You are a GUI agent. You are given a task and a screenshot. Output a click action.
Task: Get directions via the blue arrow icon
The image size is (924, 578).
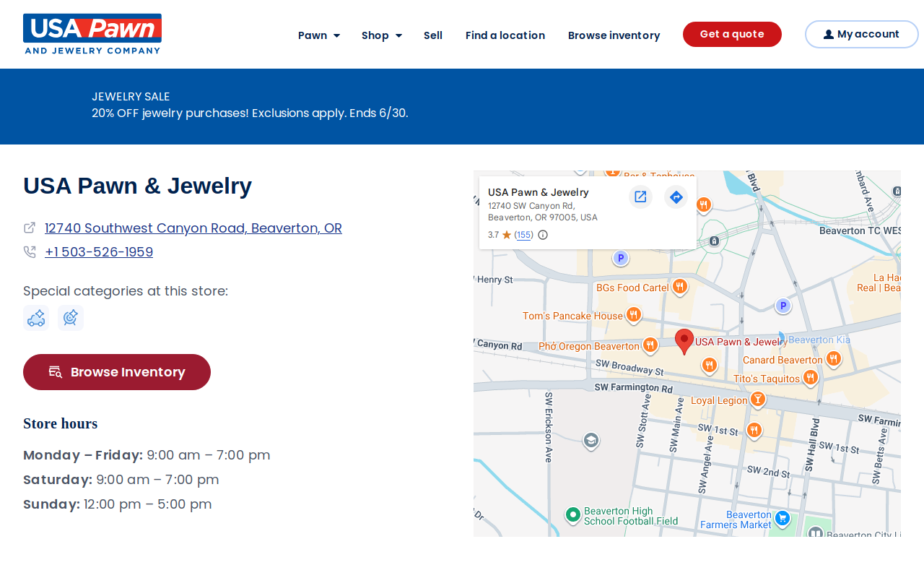click(676, 197)
